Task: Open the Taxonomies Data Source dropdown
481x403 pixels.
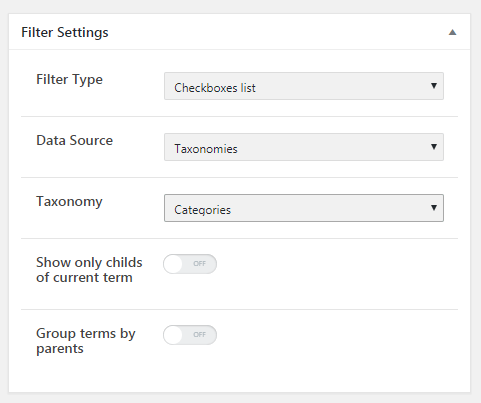Action: (x=304, y=147)
